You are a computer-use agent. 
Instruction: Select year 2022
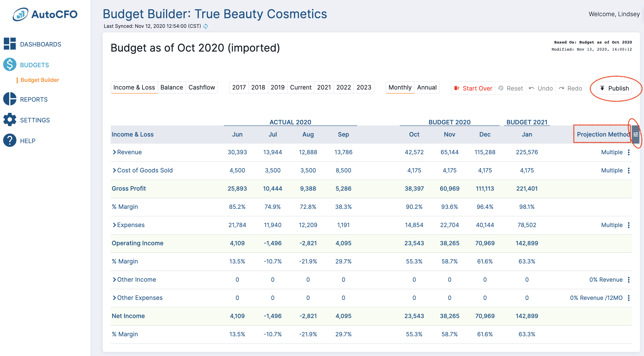(343, 87)
